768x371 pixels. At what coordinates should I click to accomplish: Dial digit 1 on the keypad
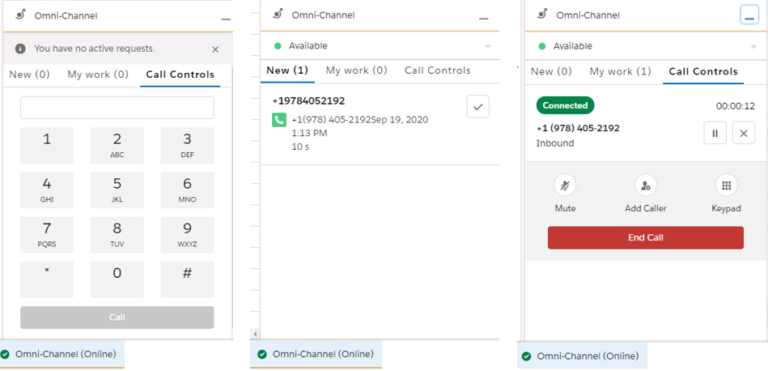click(x=47, y=146)
